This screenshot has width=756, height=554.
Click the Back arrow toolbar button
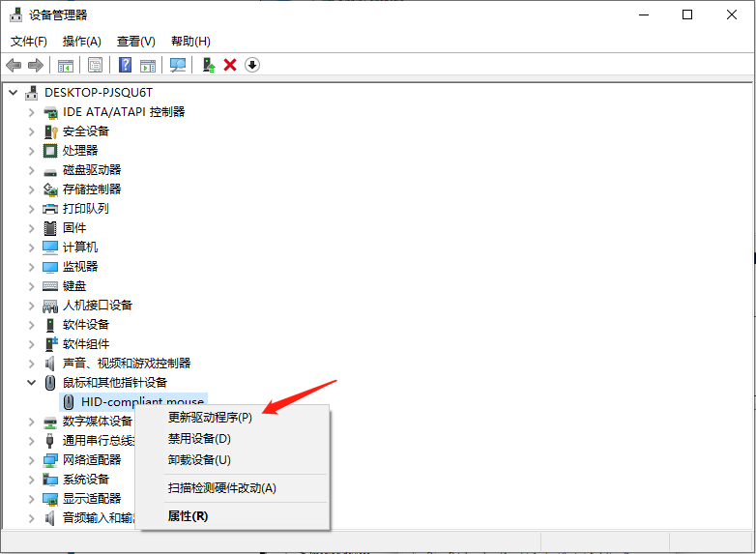click(x=14, y=65)
